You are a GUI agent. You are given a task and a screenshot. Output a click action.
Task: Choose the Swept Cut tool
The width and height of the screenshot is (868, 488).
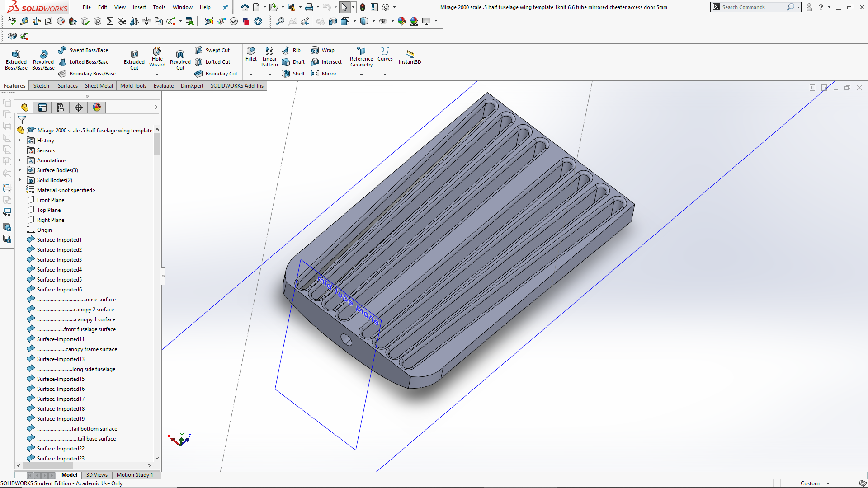pyautogui.click(x=212, y=50)
